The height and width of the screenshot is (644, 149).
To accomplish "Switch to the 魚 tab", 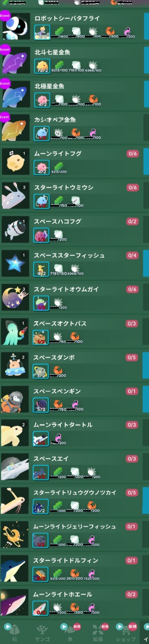I will click(x=70, y=632).
